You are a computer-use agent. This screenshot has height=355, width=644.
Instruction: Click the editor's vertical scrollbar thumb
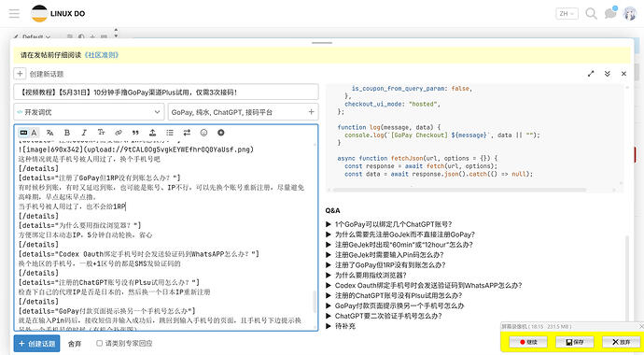tap(315, 302)
